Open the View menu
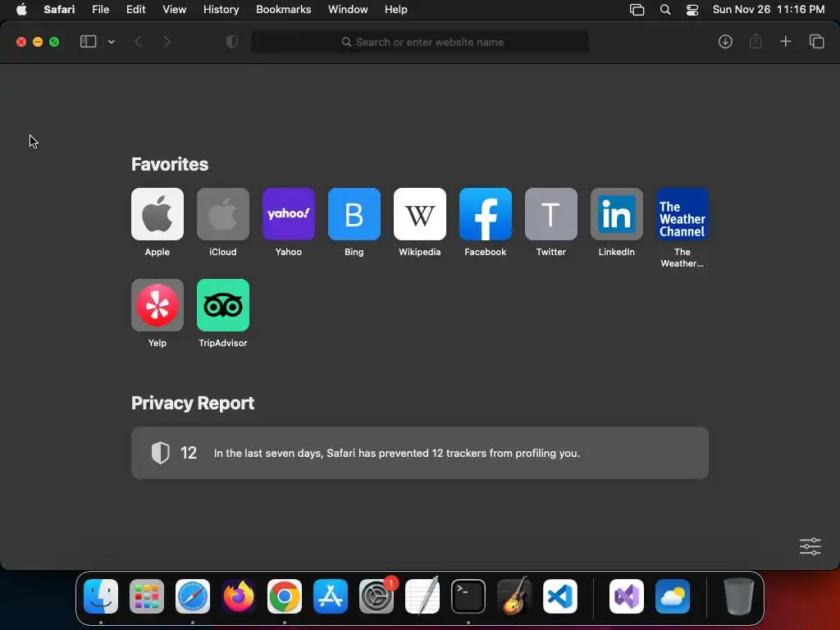 pyautogui.click(x=174, y=10)
